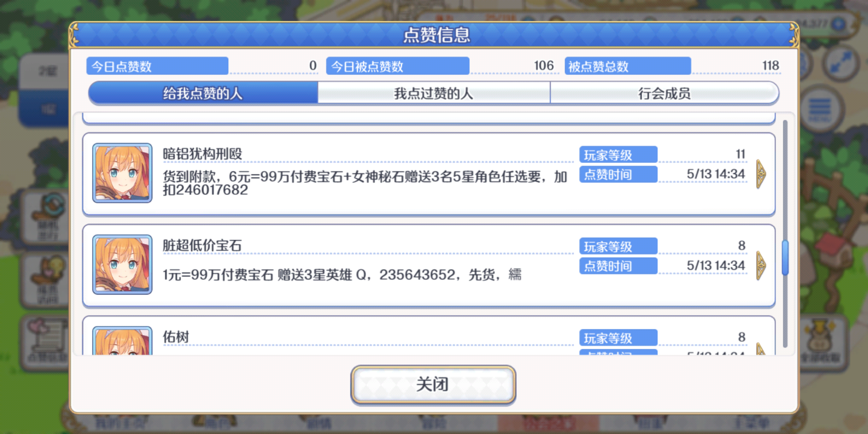Image resolution: width=868 pixels, height=434 pixels.
Task: Open 佑树 player avatar
Action: click(x=122, y=341)
